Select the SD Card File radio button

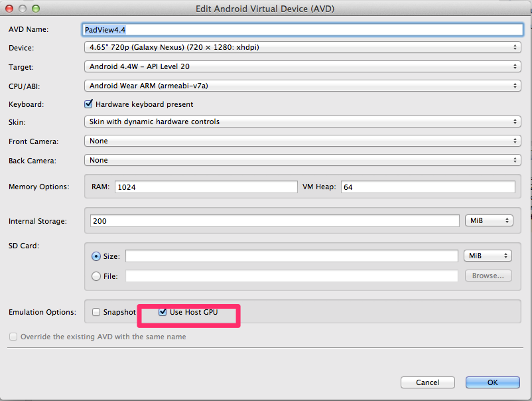coord(96,276)
